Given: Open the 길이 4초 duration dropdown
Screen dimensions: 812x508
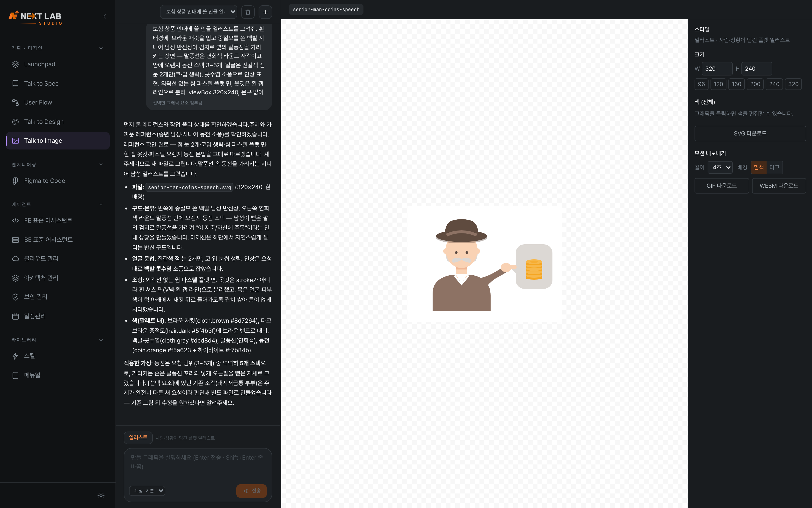Looking at the screenshot, I should (x=720, y=167).
